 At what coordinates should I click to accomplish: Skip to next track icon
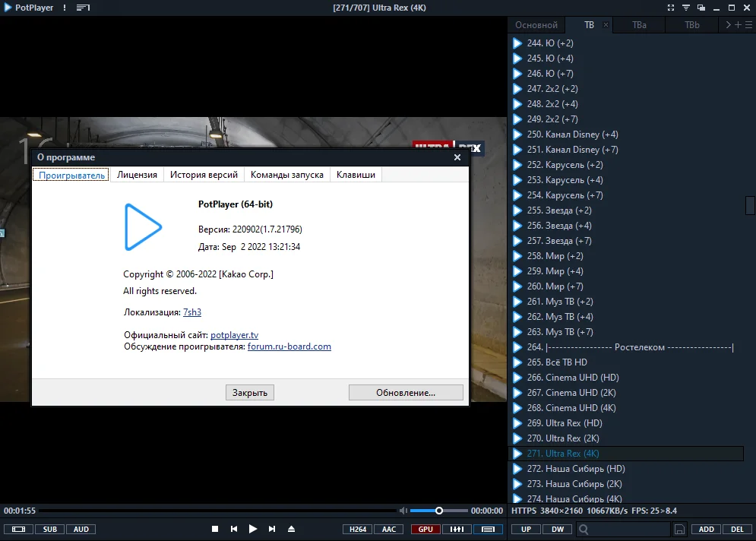click(272, 529)
